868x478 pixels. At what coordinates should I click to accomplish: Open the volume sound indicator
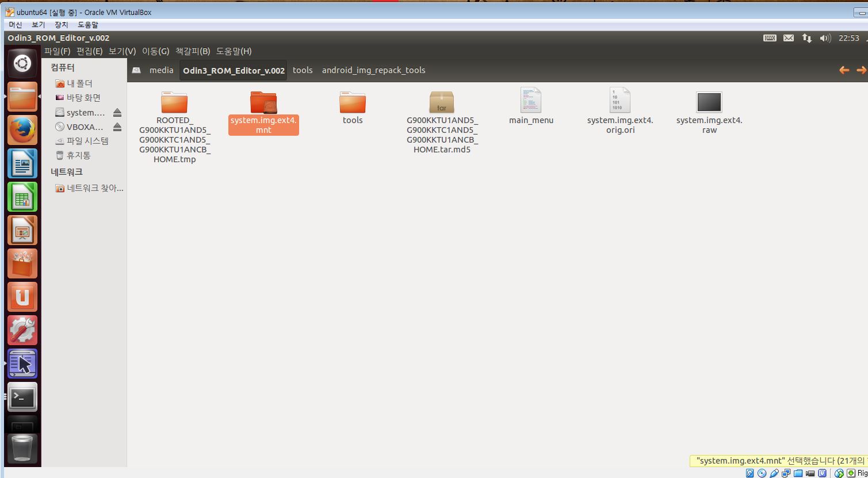point(825,38)
